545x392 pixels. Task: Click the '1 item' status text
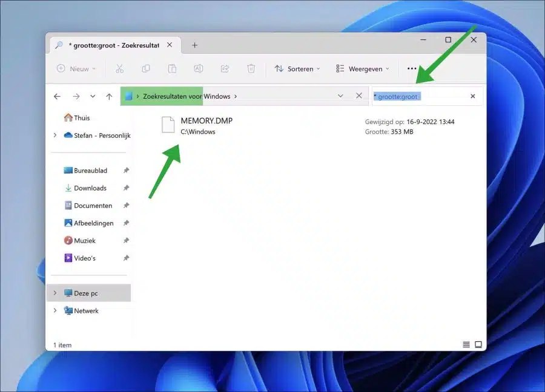coord(62,345)
